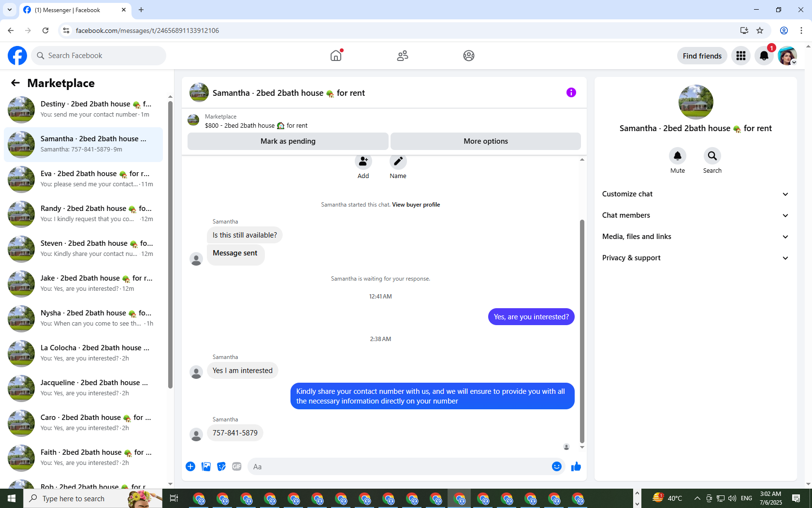Open more actions plus icon in composer
Screen dimensions: 812x508
point(190,466)
